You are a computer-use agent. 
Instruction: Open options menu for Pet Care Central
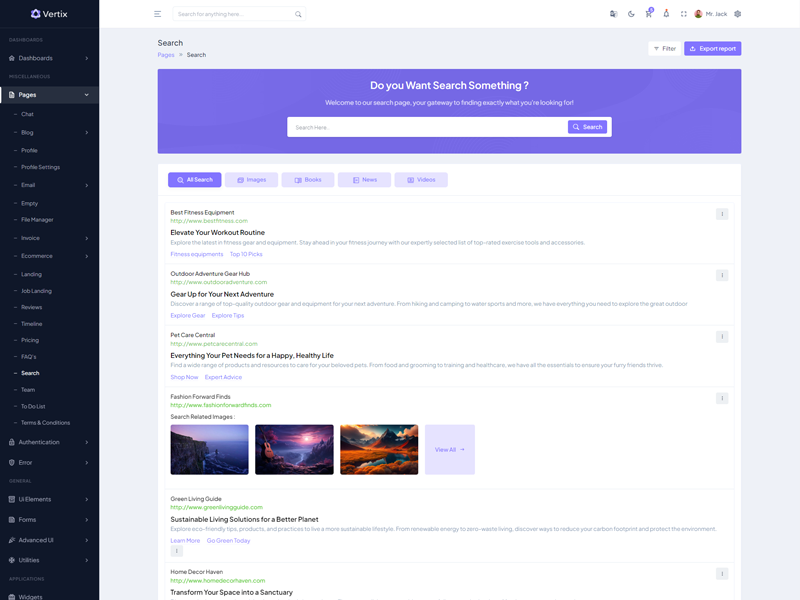[x=722, y=337]
